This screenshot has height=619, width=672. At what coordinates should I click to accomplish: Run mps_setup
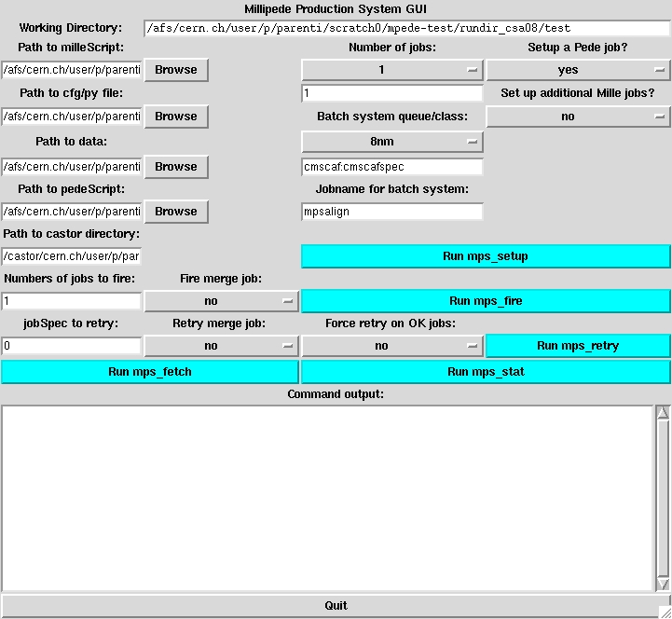[x=486, y=256]
